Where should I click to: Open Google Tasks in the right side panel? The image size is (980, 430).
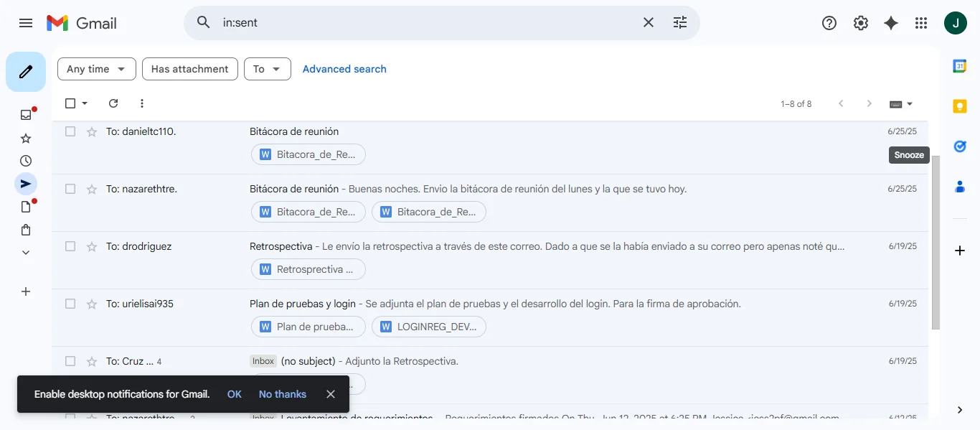[959, 146]
